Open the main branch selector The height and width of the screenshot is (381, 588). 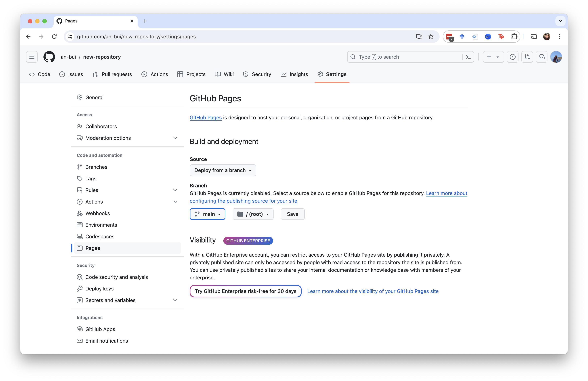coord(207,214)
